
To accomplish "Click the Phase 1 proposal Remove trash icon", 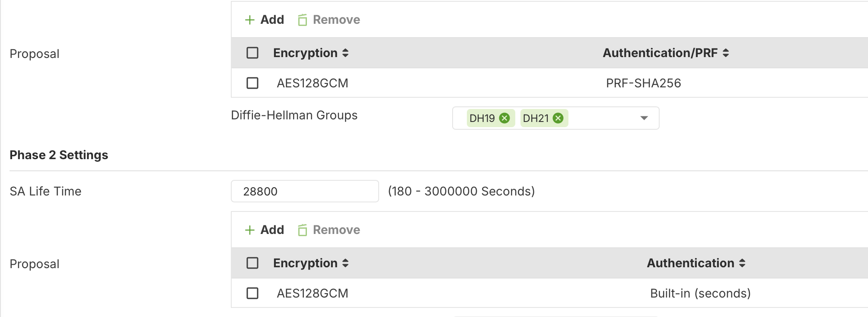I will [x=303, y=20].
